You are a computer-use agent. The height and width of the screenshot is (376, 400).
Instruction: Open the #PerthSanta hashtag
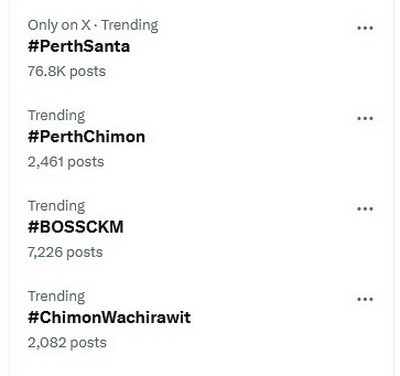pyautogui.click(x=79, y=46)
